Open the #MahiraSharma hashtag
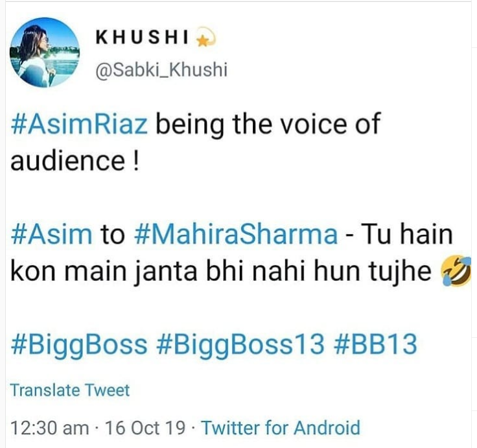 [x=236, y=234]
